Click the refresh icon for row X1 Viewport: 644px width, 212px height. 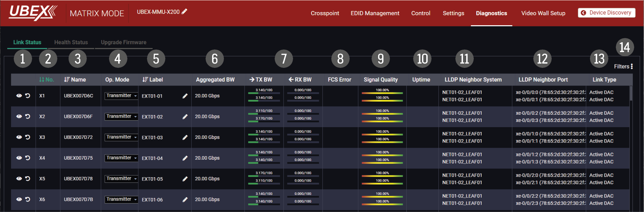[x=28, y=96]
